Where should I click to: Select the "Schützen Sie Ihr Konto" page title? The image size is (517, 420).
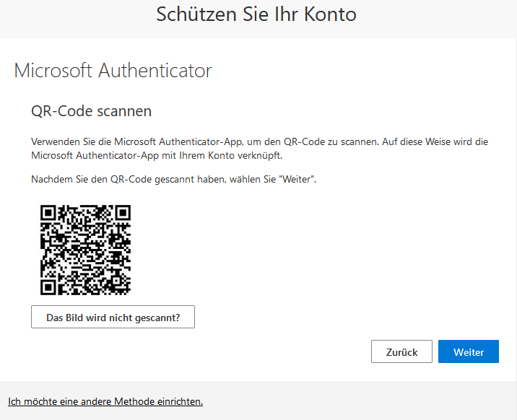[x=256, y=14]
